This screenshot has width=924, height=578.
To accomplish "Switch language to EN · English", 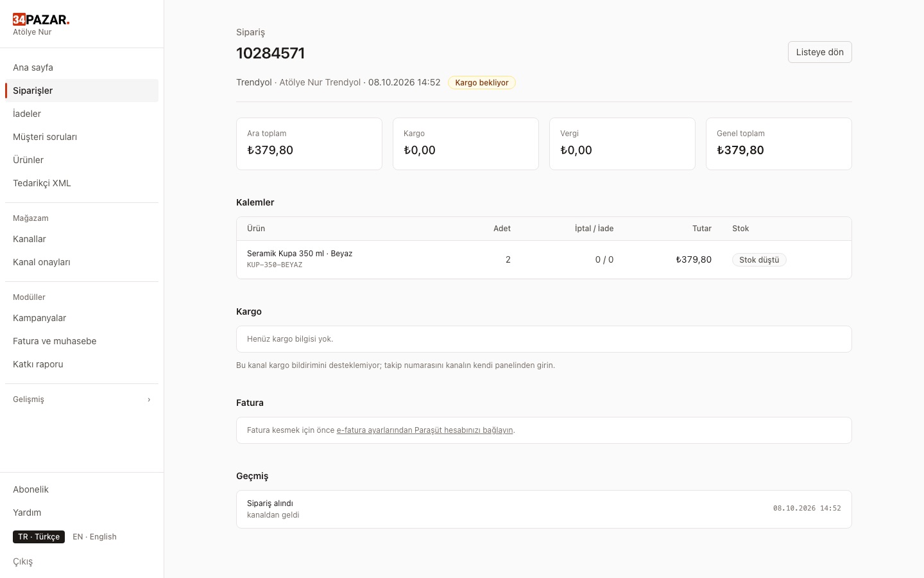I will coord(94,537).
